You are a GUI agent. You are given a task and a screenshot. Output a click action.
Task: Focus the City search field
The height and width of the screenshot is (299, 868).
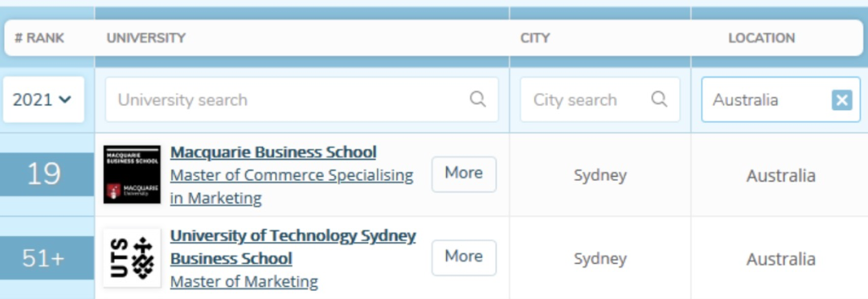(600, 100)
